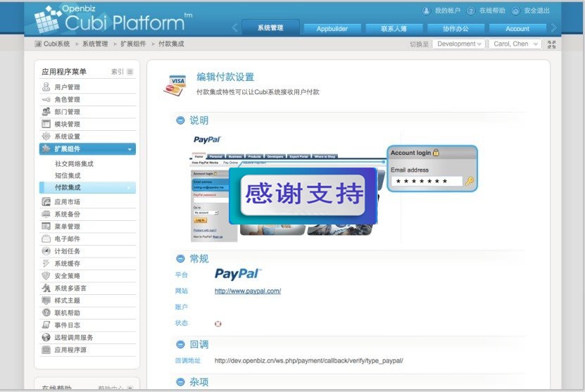Switch to the Appbuilder tab
585x392 pixels.
click(x=332, y=29)
